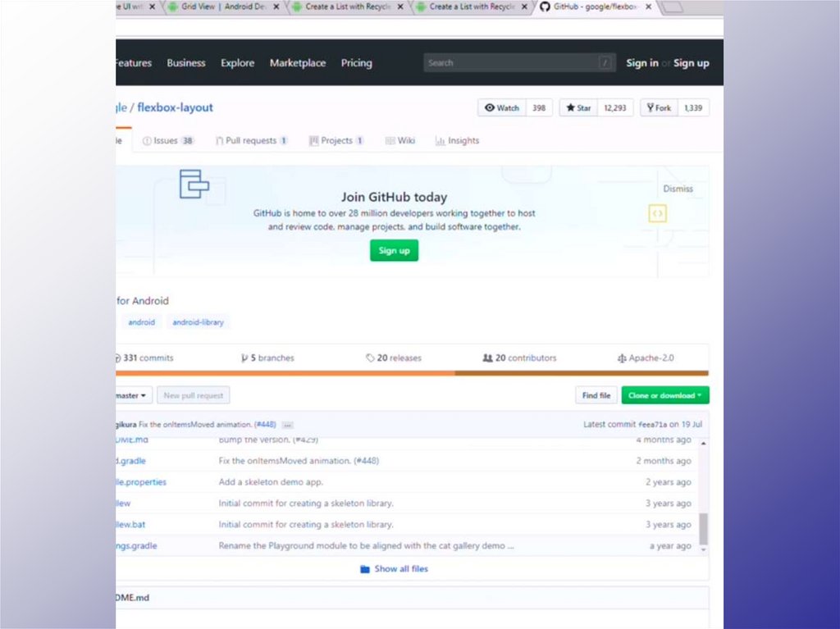Click Show all files
Image resolution: width=840 pixels, height=629 pixels.
coord(395,568)
